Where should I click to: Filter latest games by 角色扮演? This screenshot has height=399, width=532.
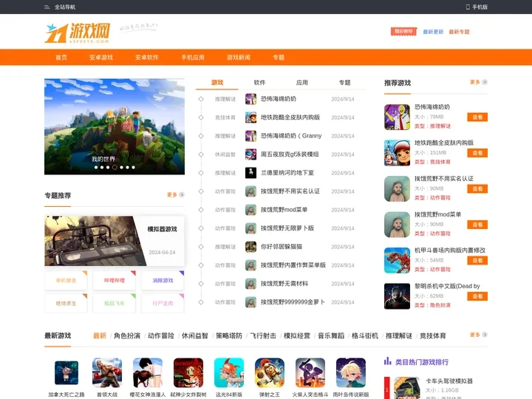coord(127,336)
